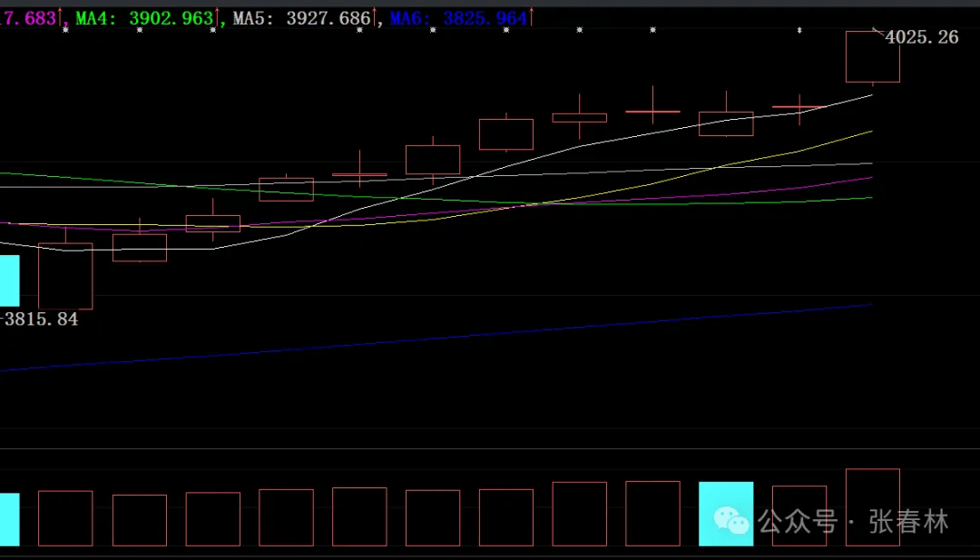Select the latest candlestick near 4025.26

point(872,56)
